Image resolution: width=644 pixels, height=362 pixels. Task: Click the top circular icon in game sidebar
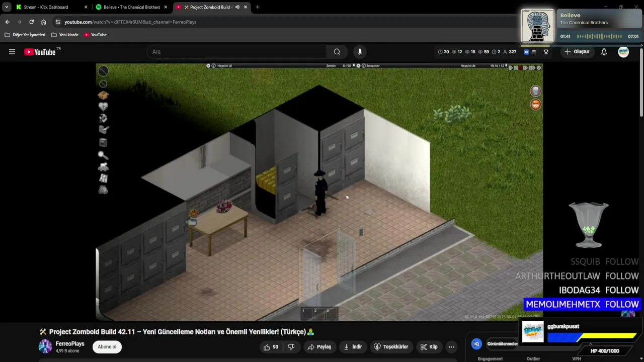tap(103, 71)
